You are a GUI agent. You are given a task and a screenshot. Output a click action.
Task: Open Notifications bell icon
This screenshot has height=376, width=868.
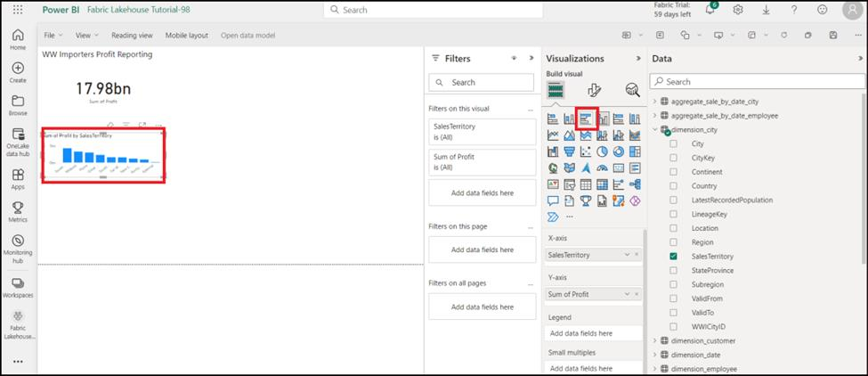coord(710,10)
